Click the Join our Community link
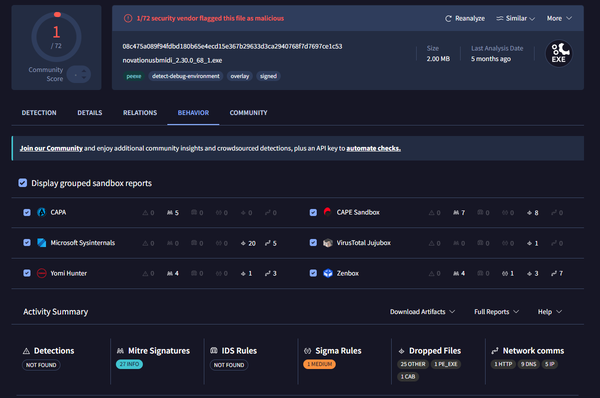The height and width of the screenshot is (398, 600). pyautogui.click(x=51, y=148)
